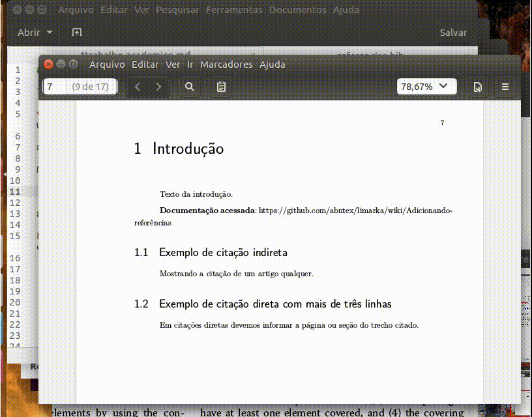Screen dimensions: 532x417
Task: Open Ferramentas menu in text editor
Action: point(234,10)
